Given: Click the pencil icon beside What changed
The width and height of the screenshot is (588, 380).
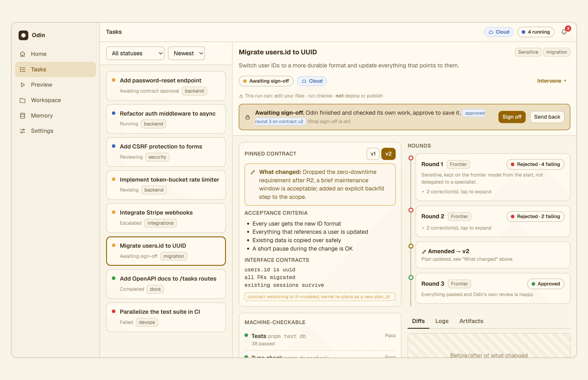Looking at the screenshot, I should pyautogui.click(x=252, y=172).
